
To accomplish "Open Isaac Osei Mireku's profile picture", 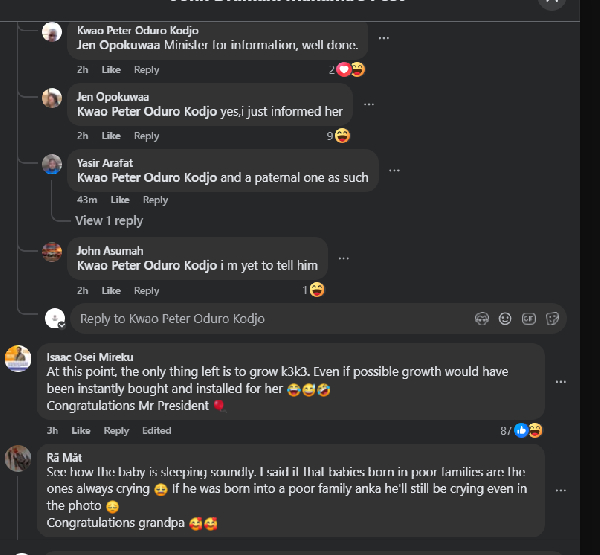I will tap(18, 358).
